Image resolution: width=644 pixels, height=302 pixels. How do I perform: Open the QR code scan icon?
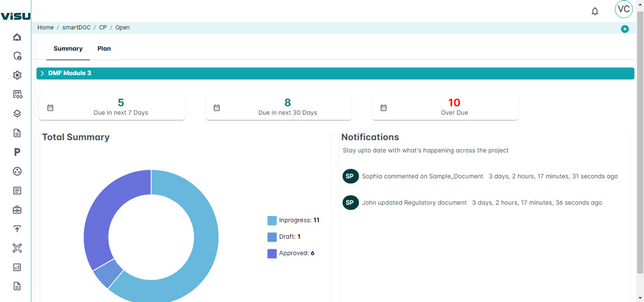(x=17, y=248)
